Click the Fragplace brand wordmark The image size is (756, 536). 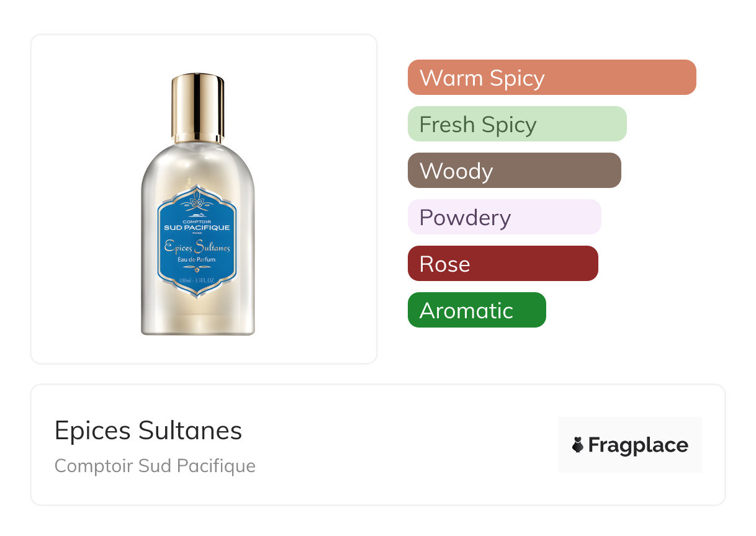tap(638, 445)
